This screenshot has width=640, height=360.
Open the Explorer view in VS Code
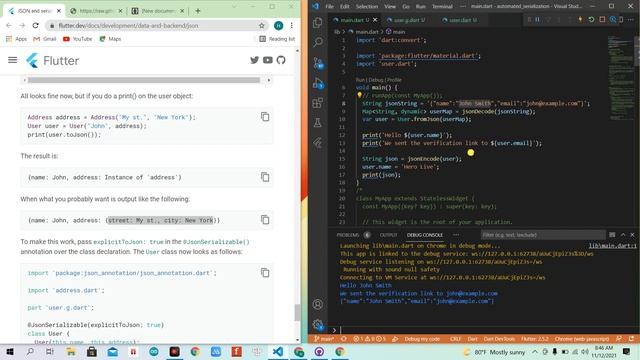(318, 22)
